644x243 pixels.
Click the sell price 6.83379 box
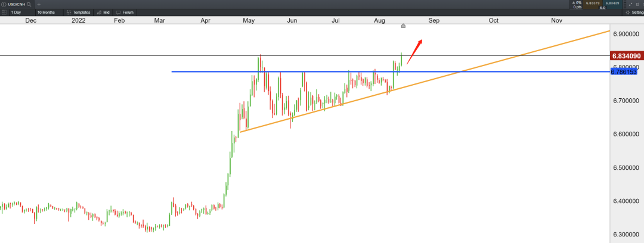pos(593,5)
